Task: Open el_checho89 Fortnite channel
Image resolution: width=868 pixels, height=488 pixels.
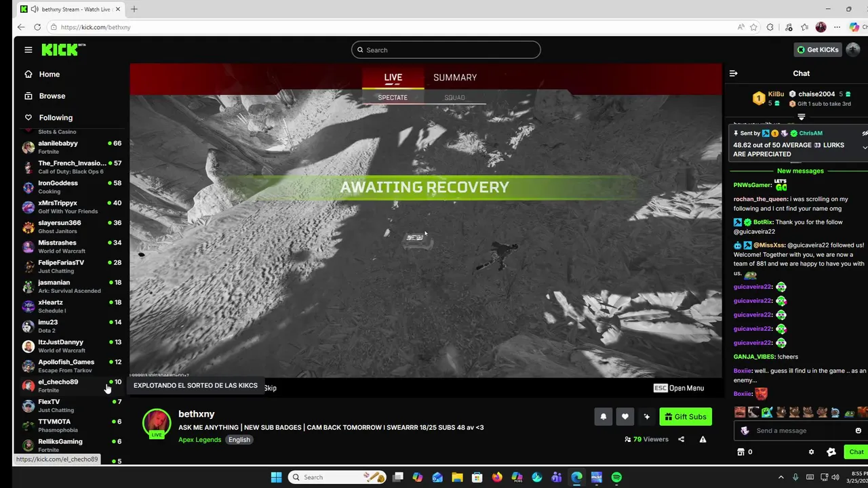Action: point(71,386)
